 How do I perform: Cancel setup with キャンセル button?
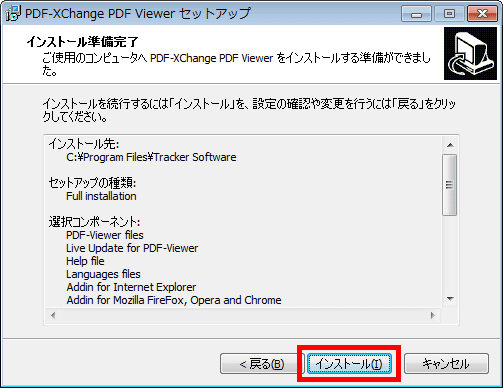point(446,363)
